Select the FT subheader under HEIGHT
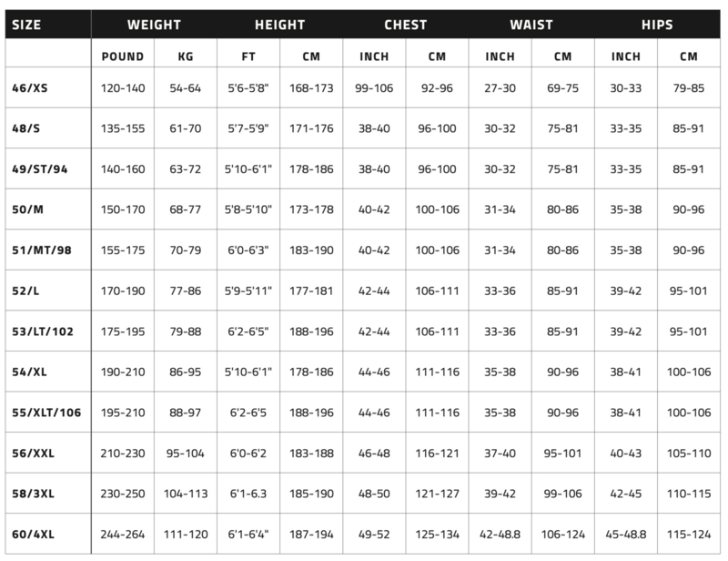 pyautogui.click(x=248, y=56)
